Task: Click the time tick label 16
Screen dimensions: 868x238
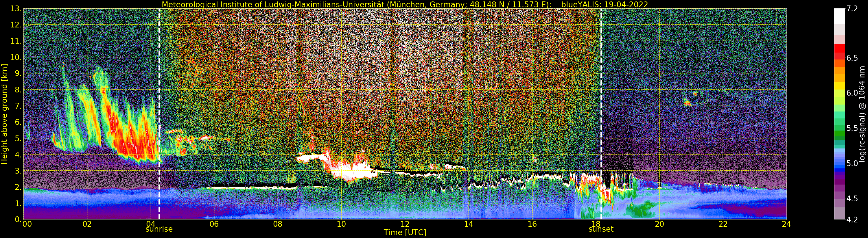Action: tap(532, 224)
